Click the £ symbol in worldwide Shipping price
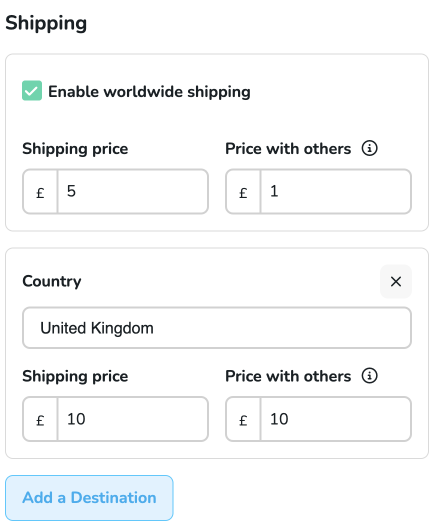 tap(40, 192)
